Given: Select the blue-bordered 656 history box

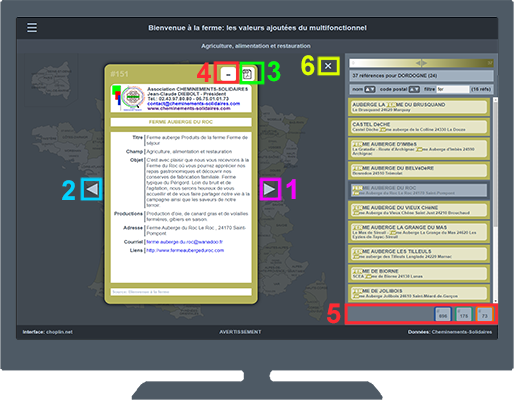Looking at the screenshot, I should tap(443, 314).
